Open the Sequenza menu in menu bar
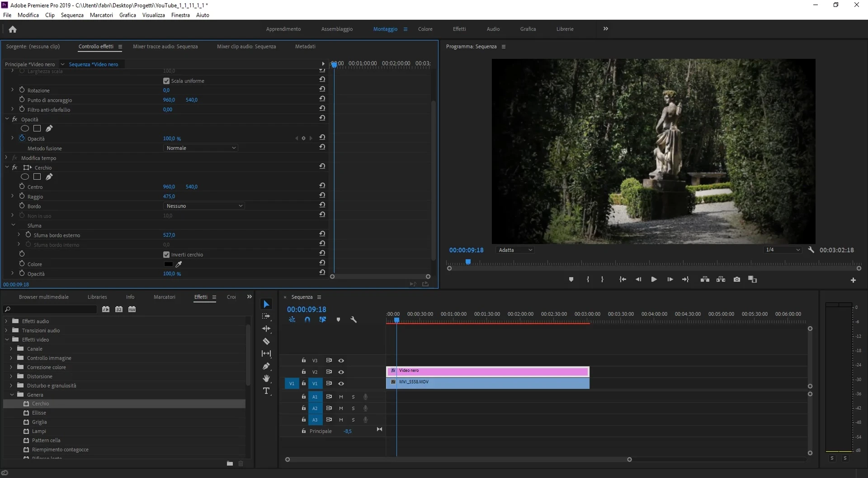The image size is (868, 478). pyautogui.click(x=72, y=15)
